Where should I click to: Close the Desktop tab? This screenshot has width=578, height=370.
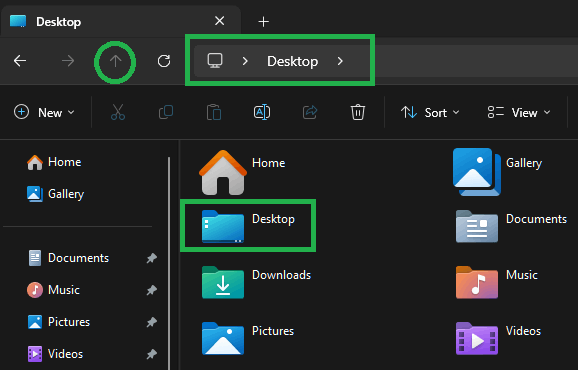(x=220, y=21)
